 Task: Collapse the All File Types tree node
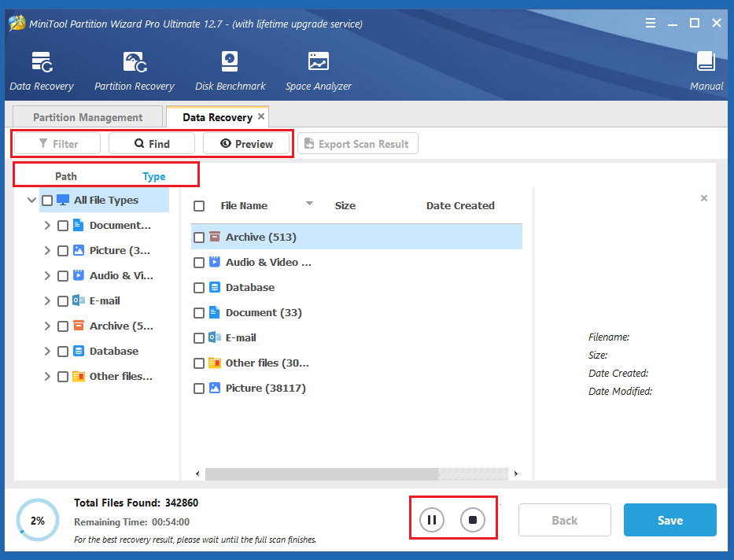[31, 201]
